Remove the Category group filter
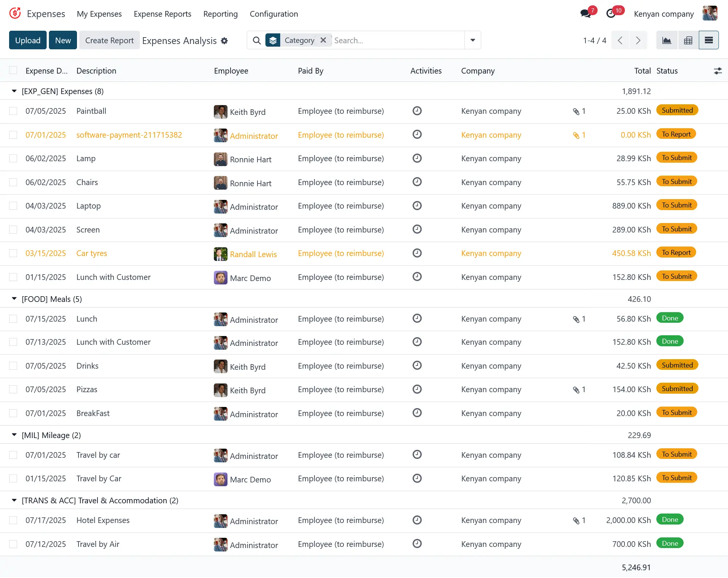728x578 pixels. [323, 40]
